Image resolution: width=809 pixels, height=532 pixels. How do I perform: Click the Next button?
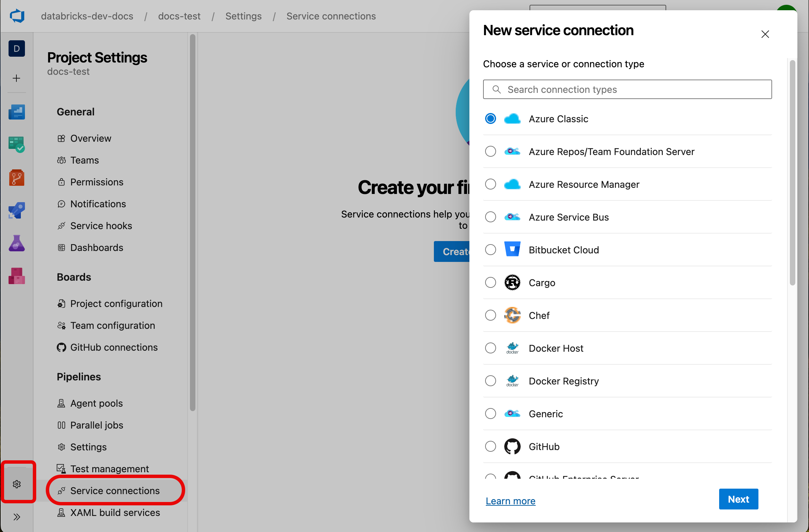pyautogui.click(x=739, y=499)
